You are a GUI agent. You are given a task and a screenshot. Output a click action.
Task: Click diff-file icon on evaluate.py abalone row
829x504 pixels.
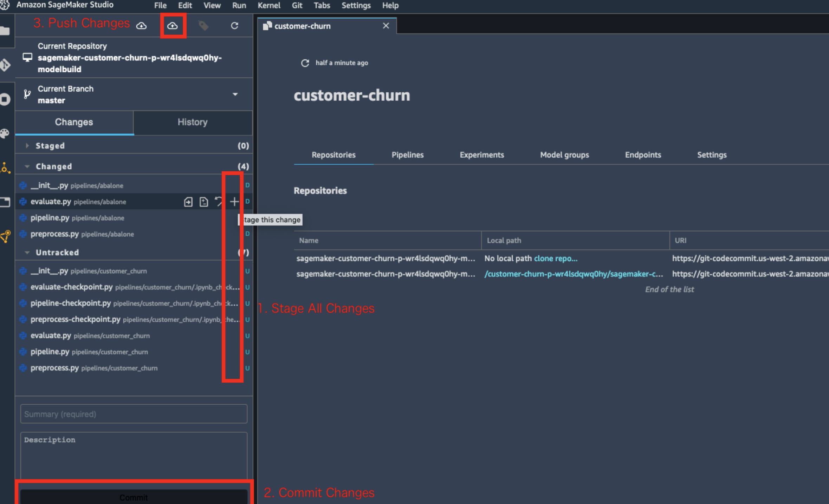point(203,202)
